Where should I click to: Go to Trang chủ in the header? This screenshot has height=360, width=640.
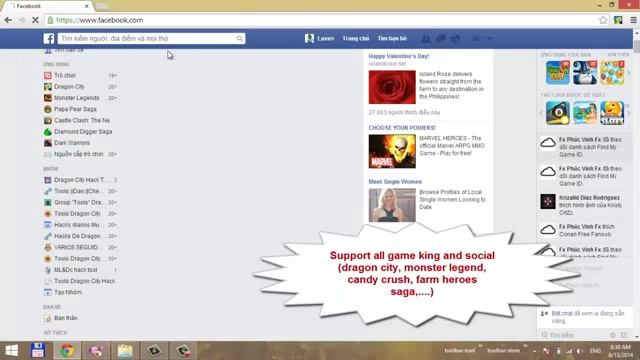coord(356,38)
